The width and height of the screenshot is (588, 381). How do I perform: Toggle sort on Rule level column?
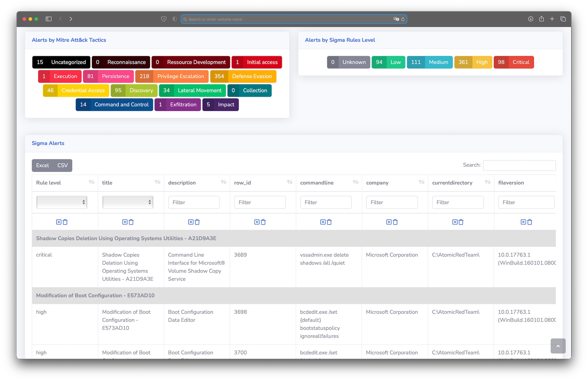tap(91, 182)
